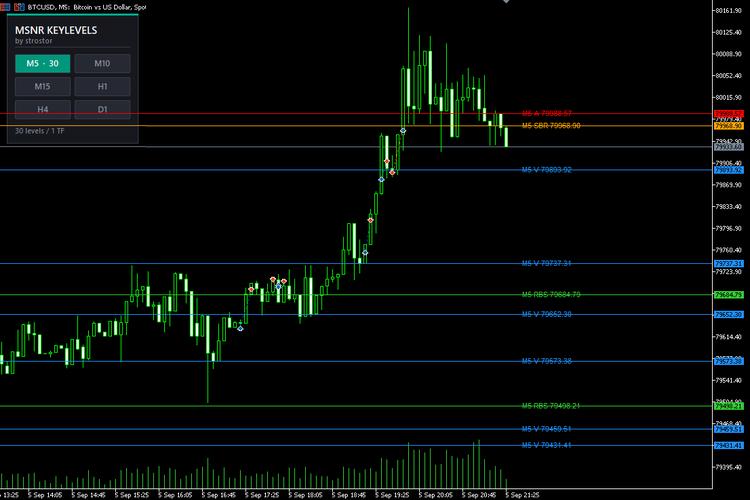Open the Depth of Market icon

tap(5, 7)
